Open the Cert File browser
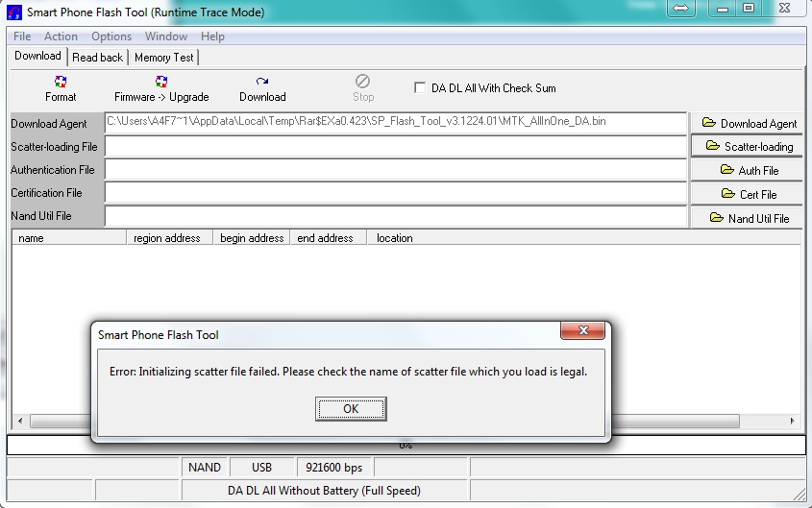Viewport: 812px width, 508px height. pos(749,195)
